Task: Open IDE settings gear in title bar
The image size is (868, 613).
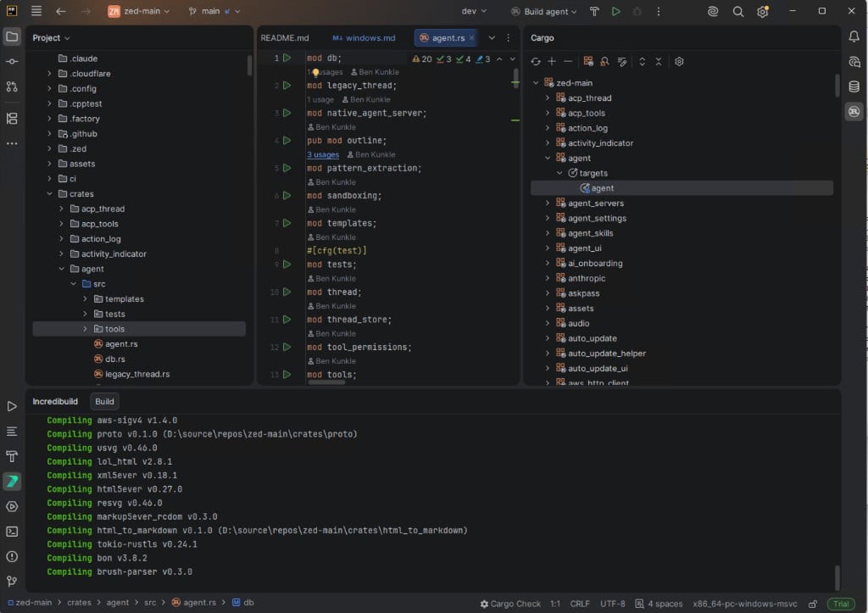Action: point(763,11)
